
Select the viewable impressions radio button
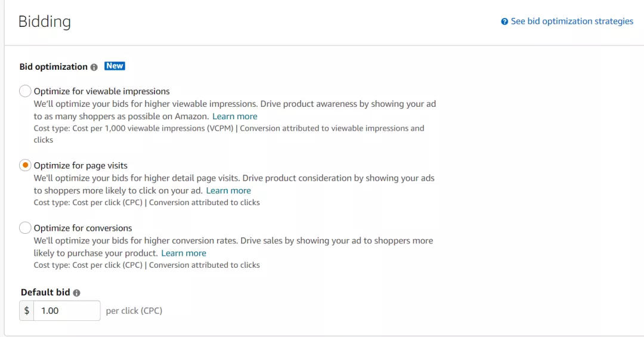point(25,91)
